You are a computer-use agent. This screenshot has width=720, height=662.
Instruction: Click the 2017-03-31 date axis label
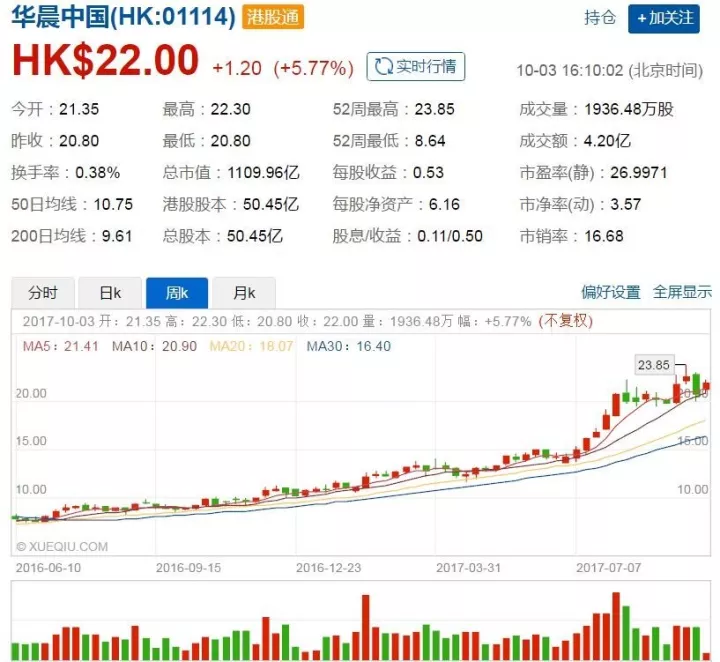tap(468, 568)
